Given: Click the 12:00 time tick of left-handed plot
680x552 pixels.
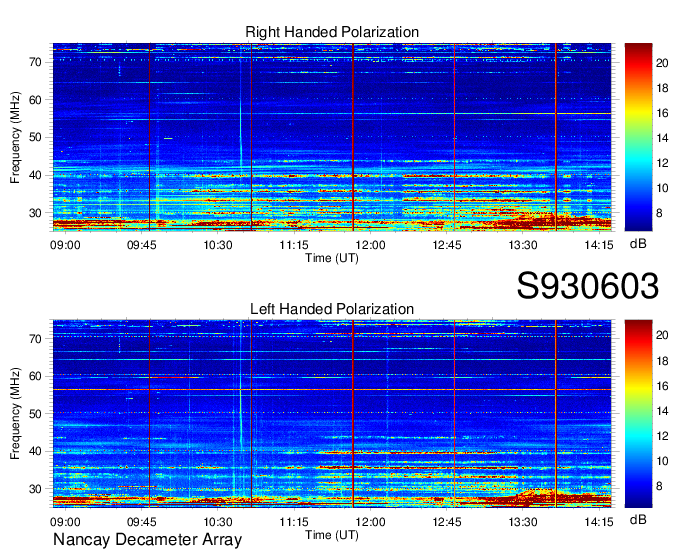Looking at the screenshot, I should click(x=370, y=522).
